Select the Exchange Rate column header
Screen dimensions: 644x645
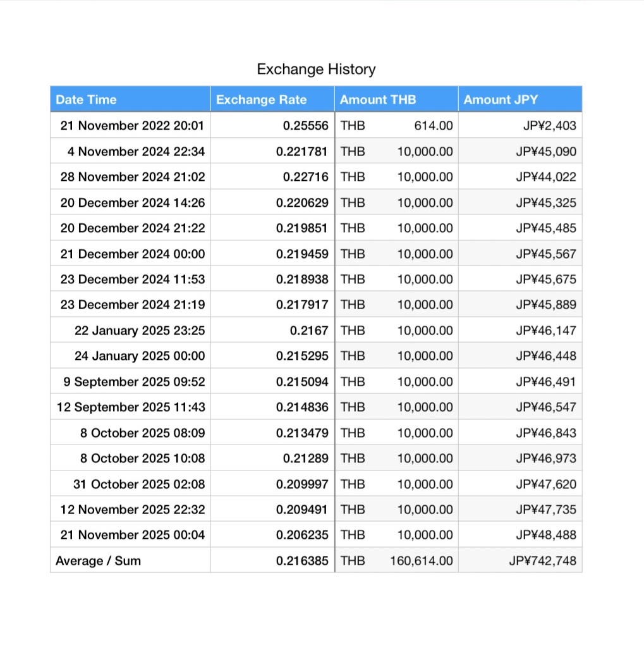click(x=272, y=99)
